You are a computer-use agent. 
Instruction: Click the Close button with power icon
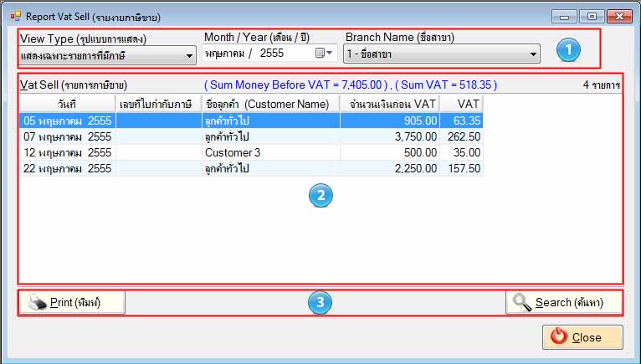coord(583,337)
